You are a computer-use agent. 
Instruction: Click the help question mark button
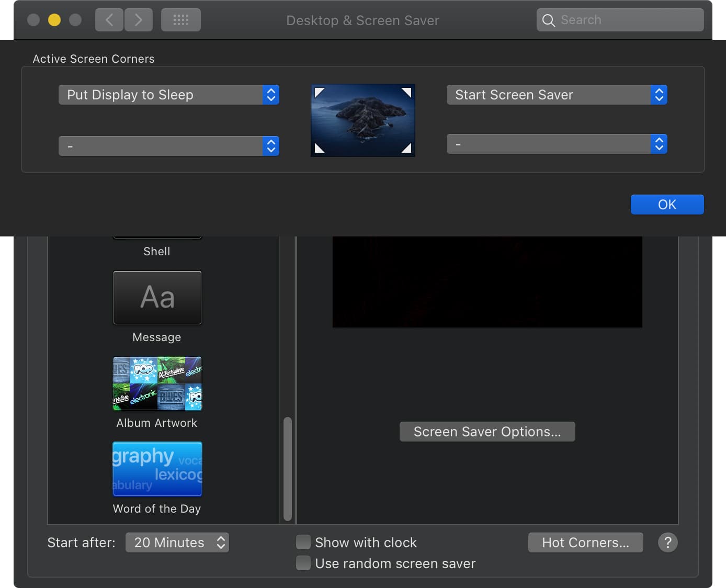click(667, 542)
